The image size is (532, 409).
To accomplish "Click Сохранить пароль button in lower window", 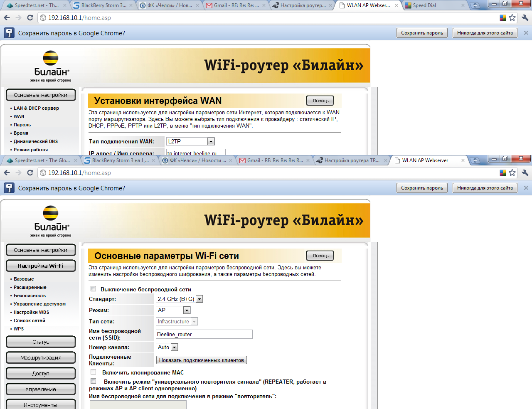I will [422, 188].
